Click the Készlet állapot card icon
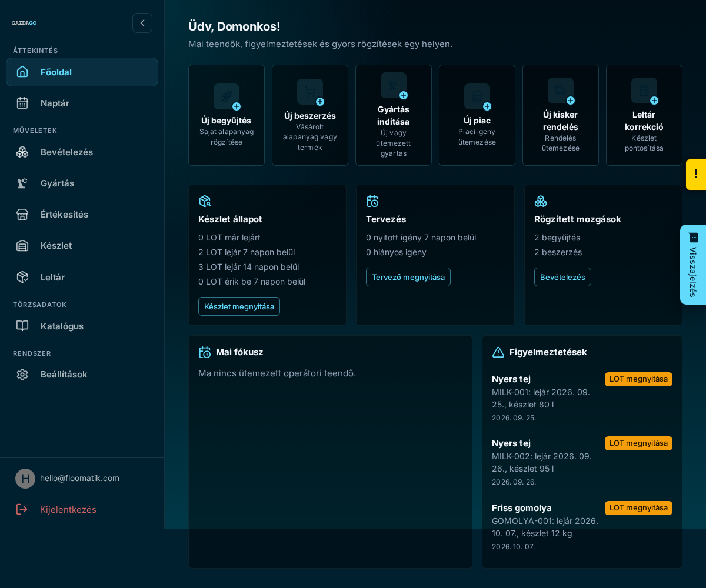This screenshot has width=706, height=588. click(205, 201)
